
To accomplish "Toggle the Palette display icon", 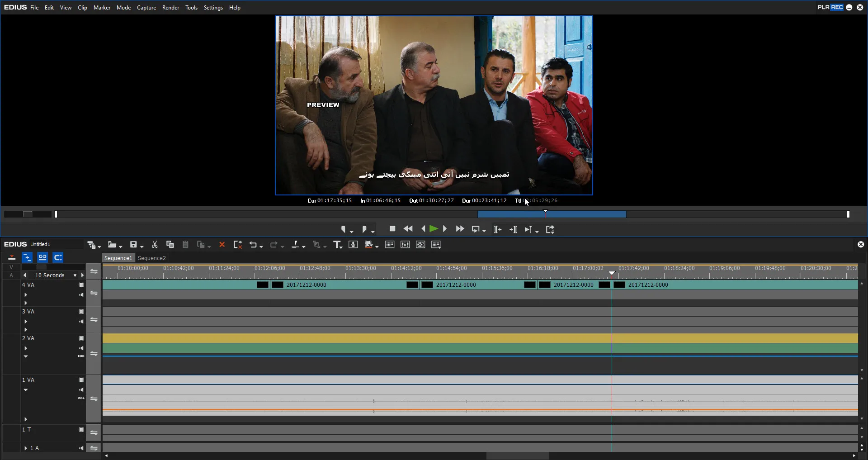I will pos(436,245).
